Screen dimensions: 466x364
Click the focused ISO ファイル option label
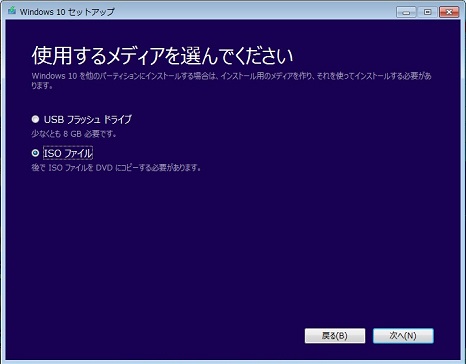[x=68, y=153]
